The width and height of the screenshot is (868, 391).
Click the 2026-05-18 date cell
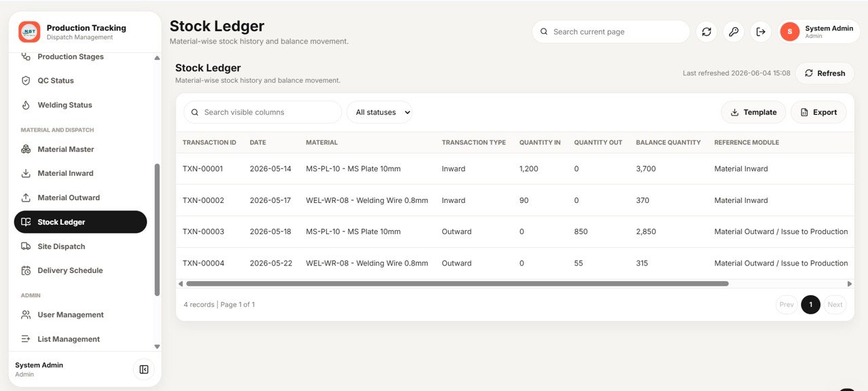[x=271, y=231]
